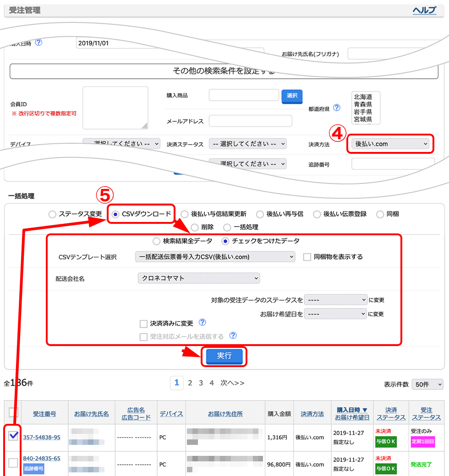Viewport: 449px width, 476px height.
Task: Sort by 購入日時 column header
Action: (352, 410)
